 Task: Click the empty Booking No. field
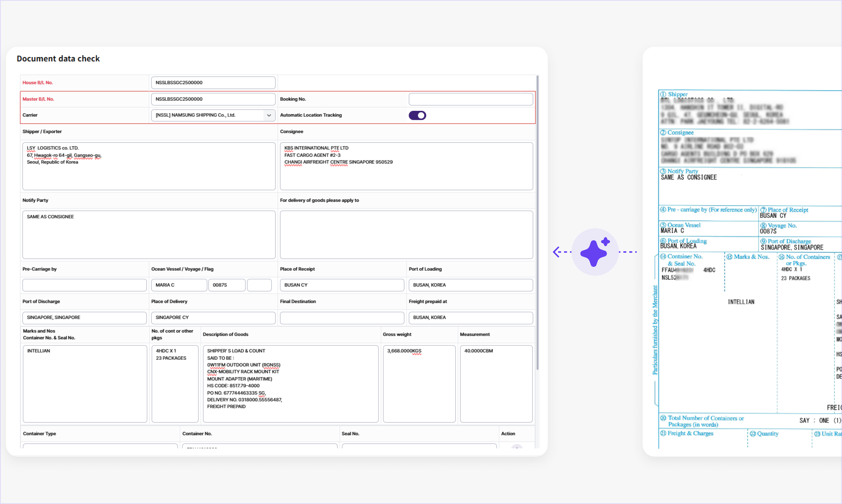pyautogui.click(x=470, y=99)
